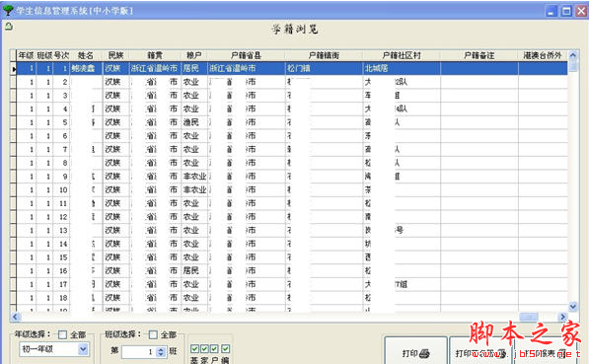Click 号次 cell 2
Image resolution: width=589 pixels, height=364 pixels.
[61, 82]
